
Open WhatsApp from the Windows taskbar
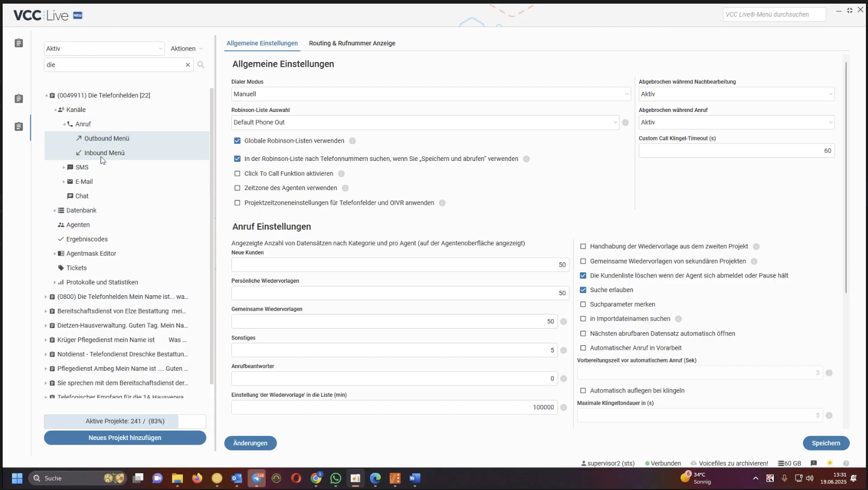[336, 478]
